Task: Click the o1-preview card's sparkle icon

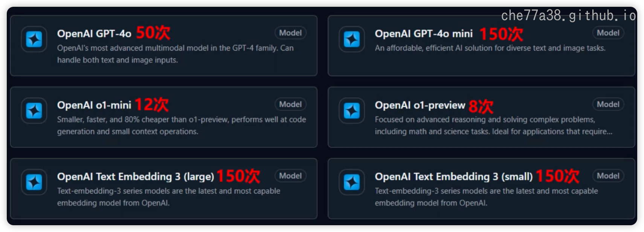Action: tap(352, 111)
